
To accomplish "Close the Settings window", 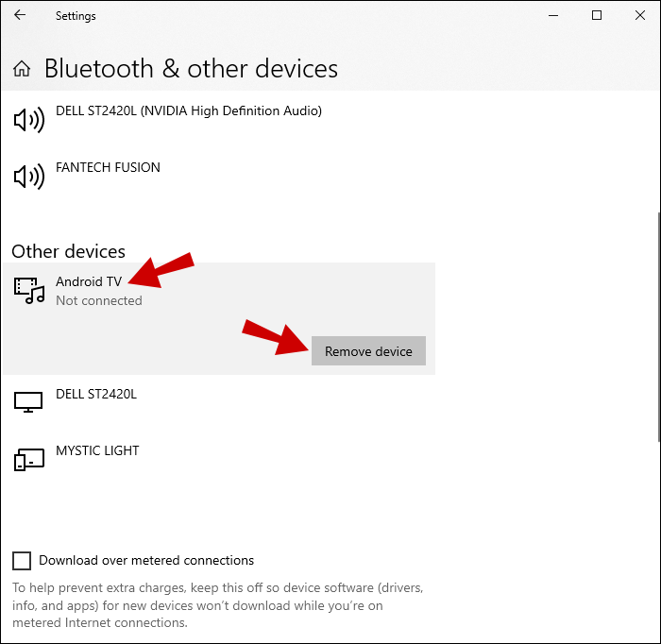I will [640, 15].
